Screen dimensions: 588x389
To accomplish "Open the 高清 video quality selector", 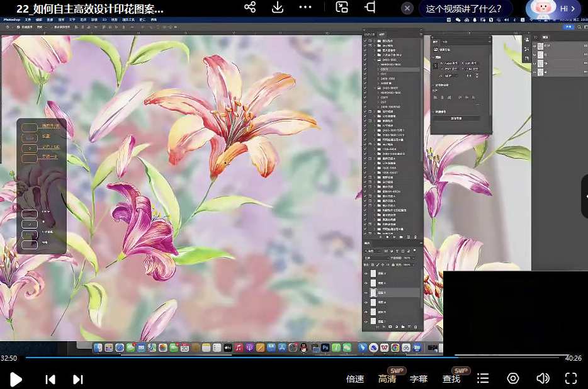I will 387,379.
